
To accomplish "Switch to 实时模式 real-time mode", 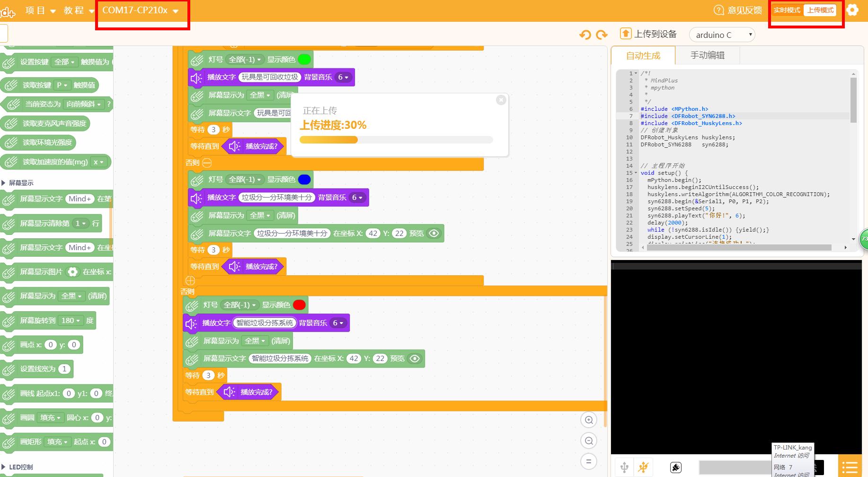I will pos(787,10).
